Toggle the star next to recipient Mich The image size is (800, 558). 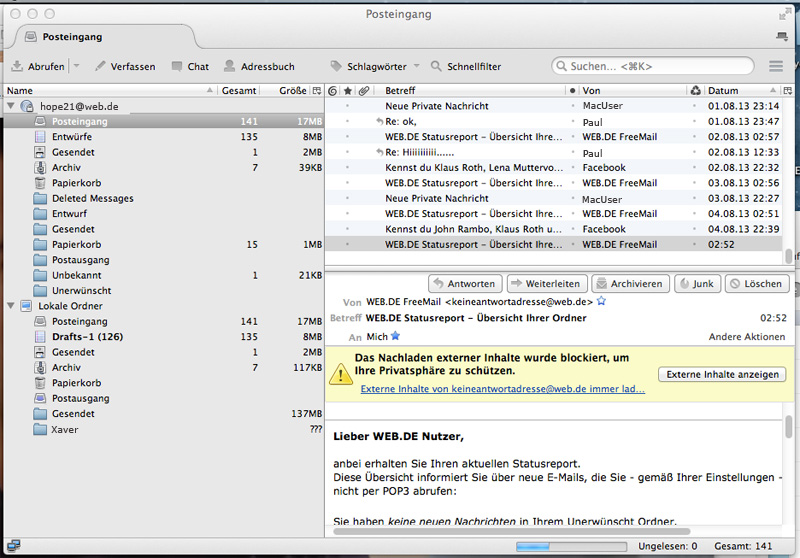click(395, 337)
